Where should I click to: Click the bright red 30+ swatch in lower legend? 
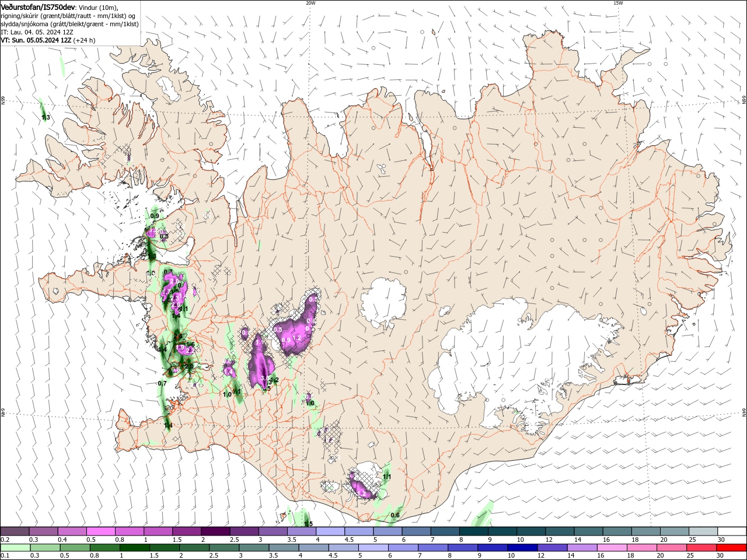(731, 548)
